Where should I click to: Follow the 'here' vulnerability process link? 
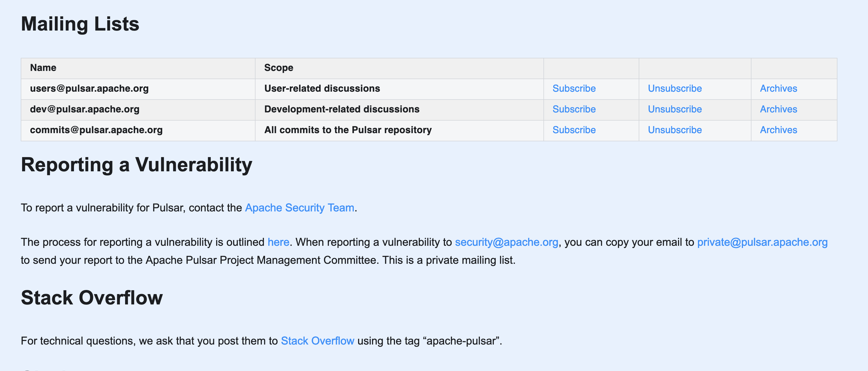[x=278, y=242]
